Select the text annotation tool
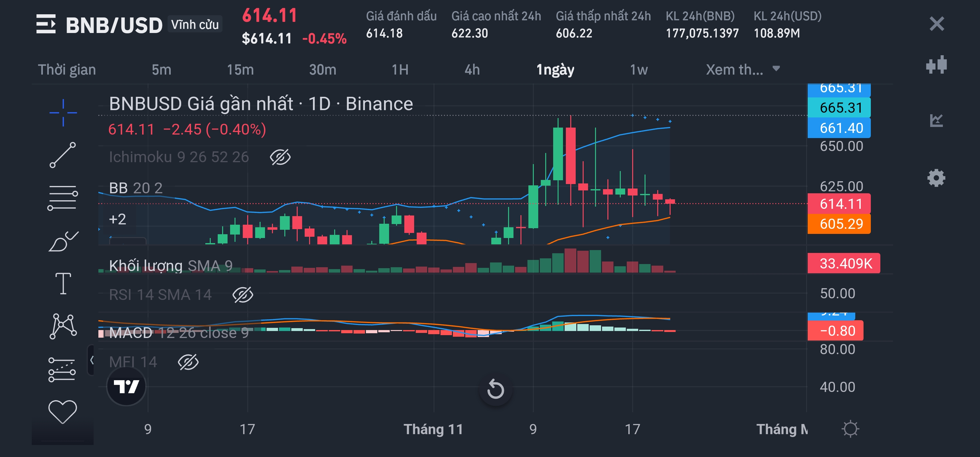 click(63, 283)
